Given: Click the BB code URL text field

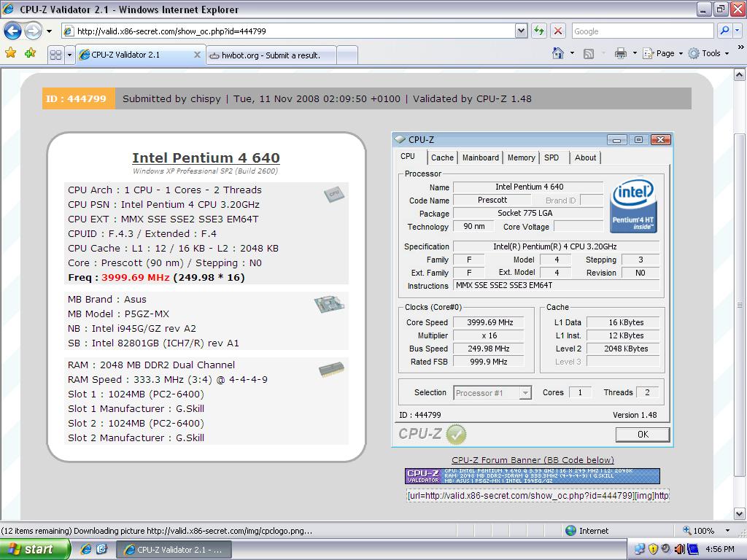Looking at the screenshot, I should pos(538,496).
